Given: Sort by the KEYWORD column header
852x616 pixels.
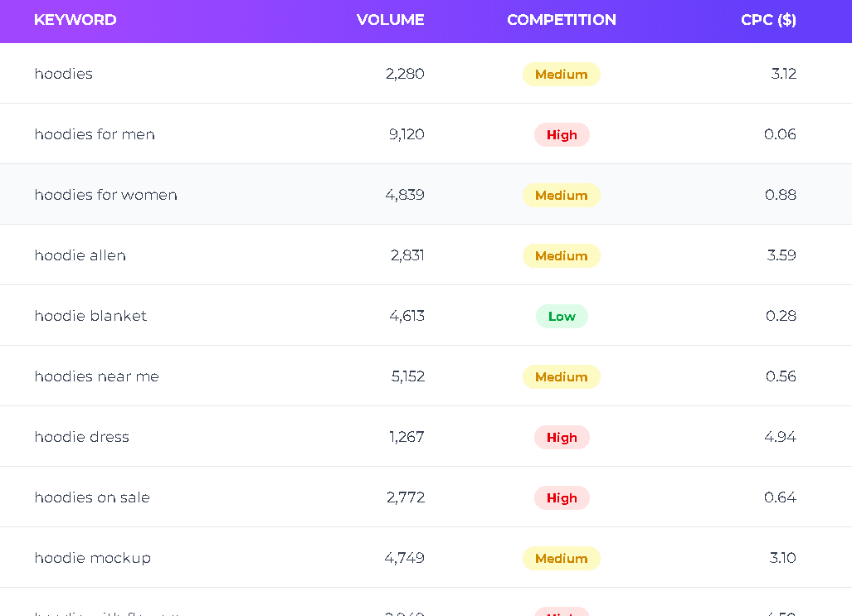Looking at the screenshot, I should coord(75,20).
